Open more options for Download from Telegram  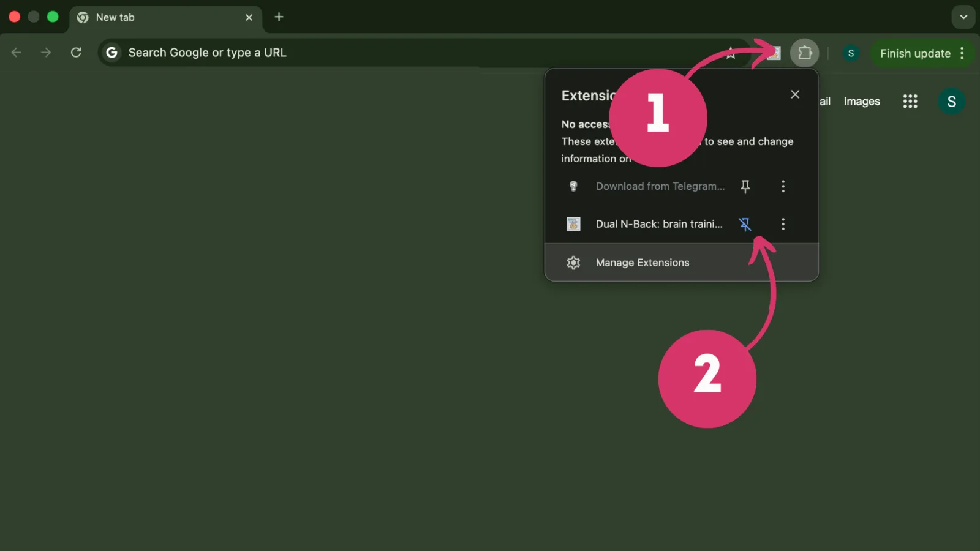tap(783, 186)
